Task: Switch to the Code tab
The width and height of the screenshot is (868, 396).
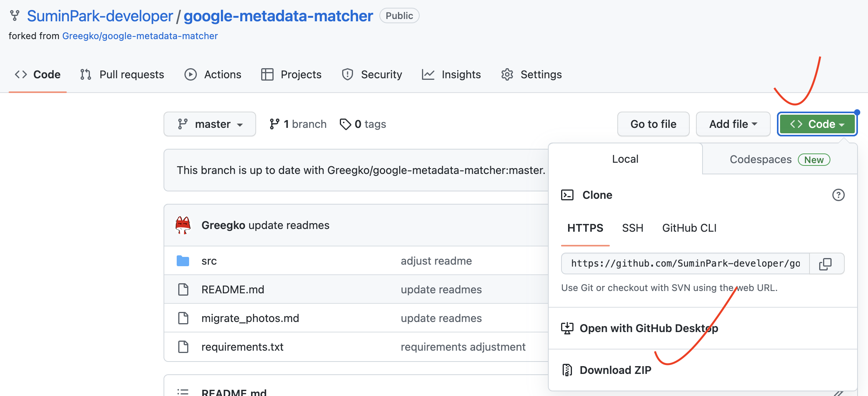Action: click(x=38, y=74)
